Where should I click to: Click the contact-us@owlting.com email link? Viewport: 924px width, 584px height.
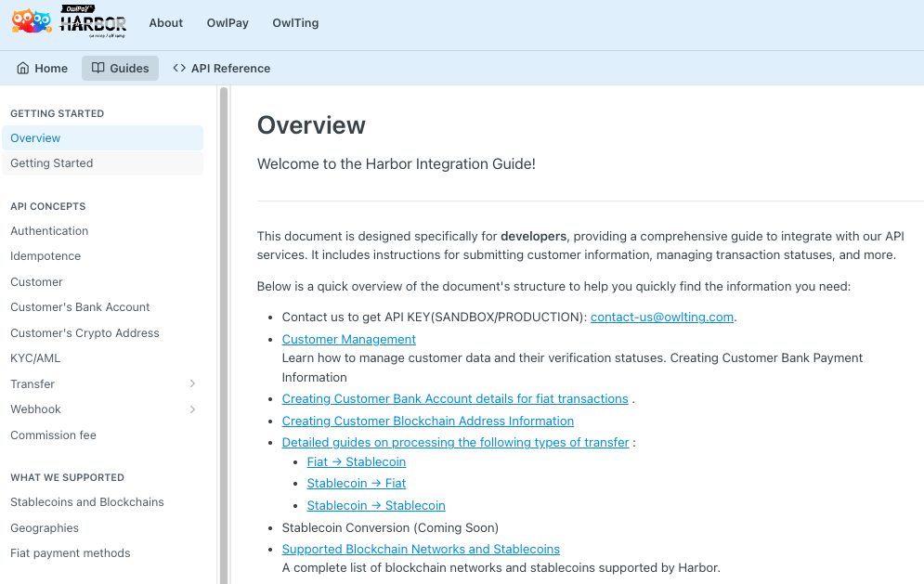[x=662, y=317]
